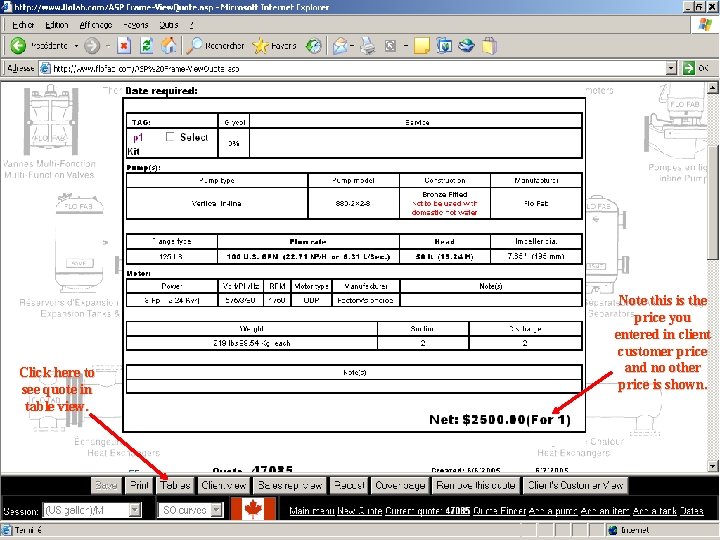Image resolution: width=720 pixels, height=540 pixels.
Task: Open the Quote Finder link
Action: click(x=500, y=511)
